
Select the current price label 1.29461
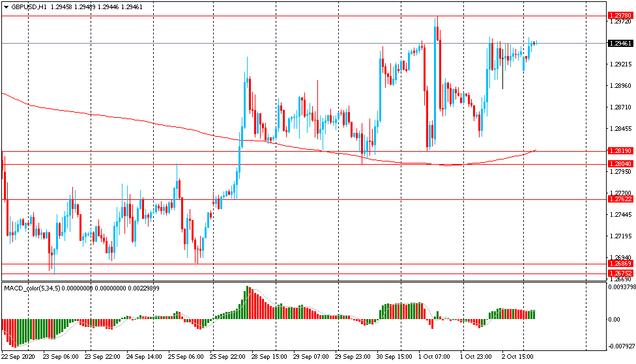click(620, 43)
